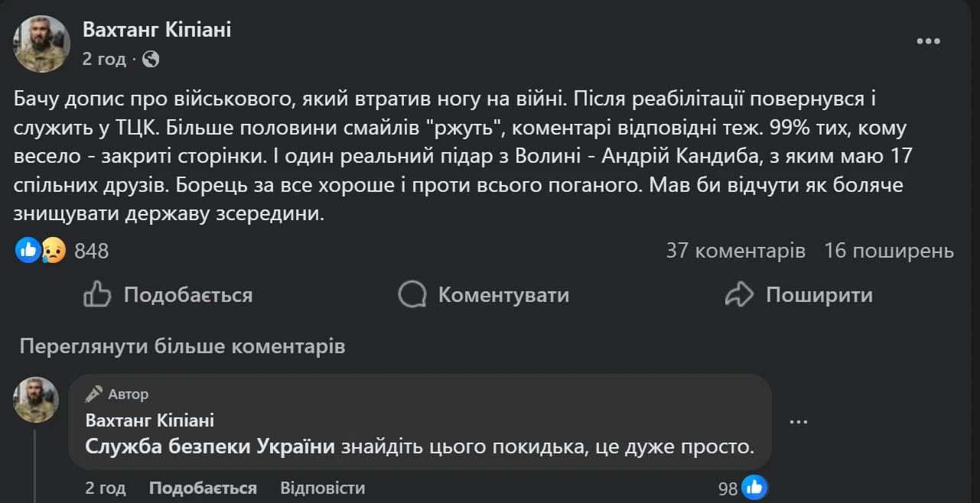View the 848 reactions count
The width and height of the screenshot is (980, 503).
[x=91, y=251]
